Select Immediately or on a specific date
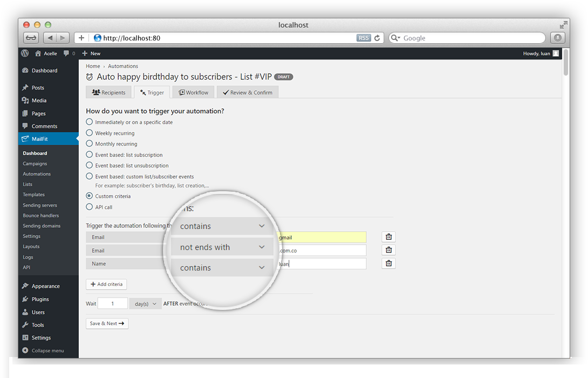This screenshot has width=588, height=378. click(89, 122)
